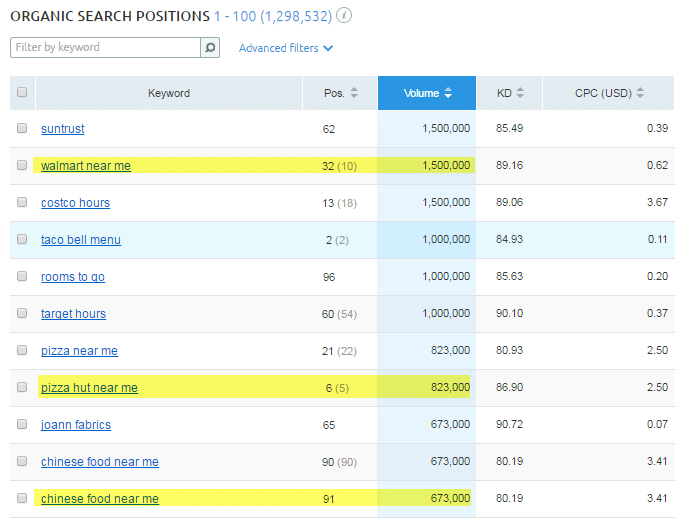This screenshot has height=518, width=675.
Task: Check the costco hours row checkbox
Action: pos(22,202)
